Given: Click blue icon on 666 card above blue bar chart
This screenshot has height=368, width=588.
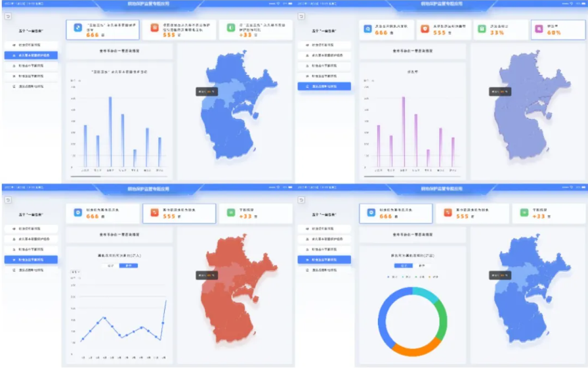Looking at the screenshot, I should [x=78, y=28].
